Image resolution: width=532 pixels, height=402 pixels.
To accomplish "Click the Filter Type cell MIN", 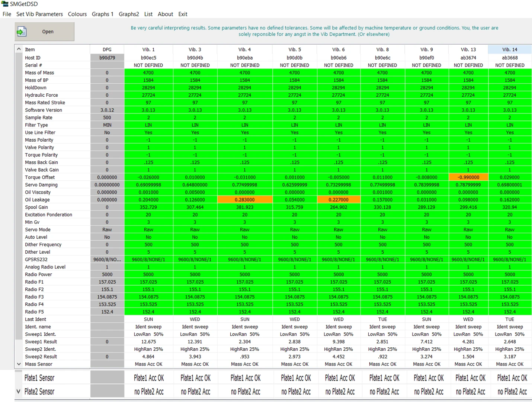I will click(107, 125).
